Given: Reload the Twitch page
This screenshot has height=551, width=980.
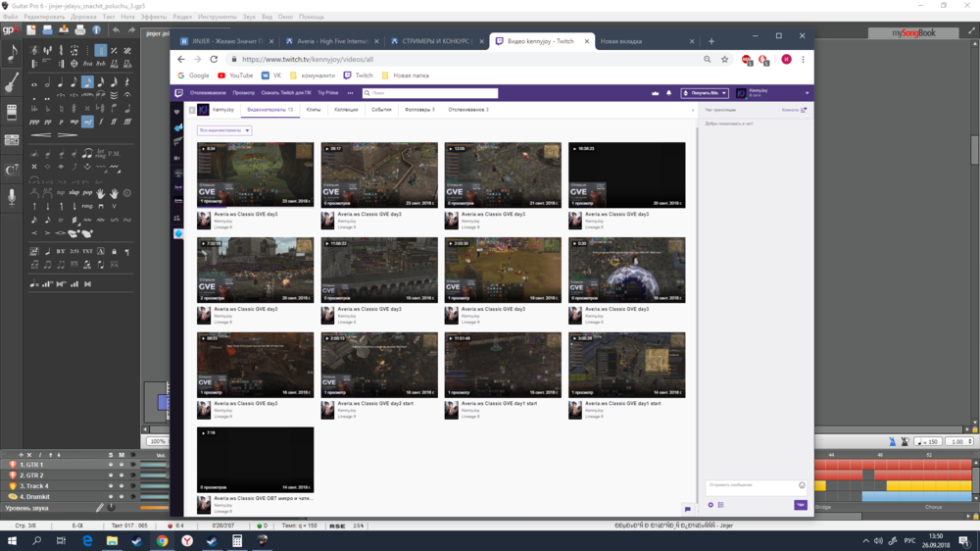Looking at the screenshot, I should tap(214, 59).
